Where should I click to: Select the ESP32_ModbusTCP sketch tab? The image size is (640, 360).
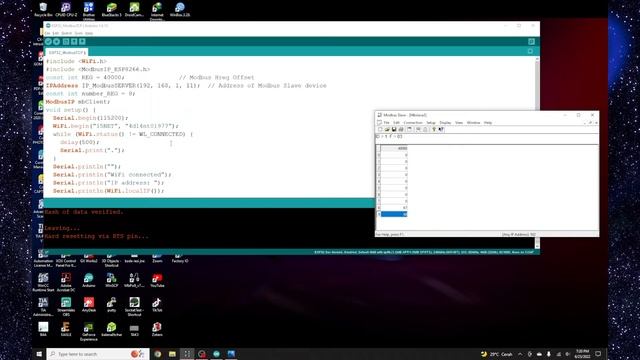pos(66,53)
